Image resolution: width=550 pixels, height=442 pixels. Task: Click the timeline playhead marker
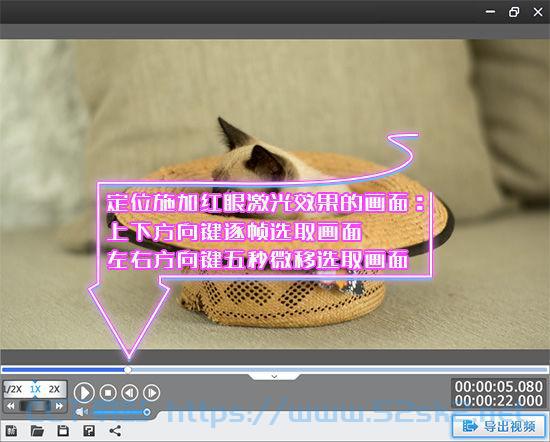pyautogui.click(x=128, y=369)
